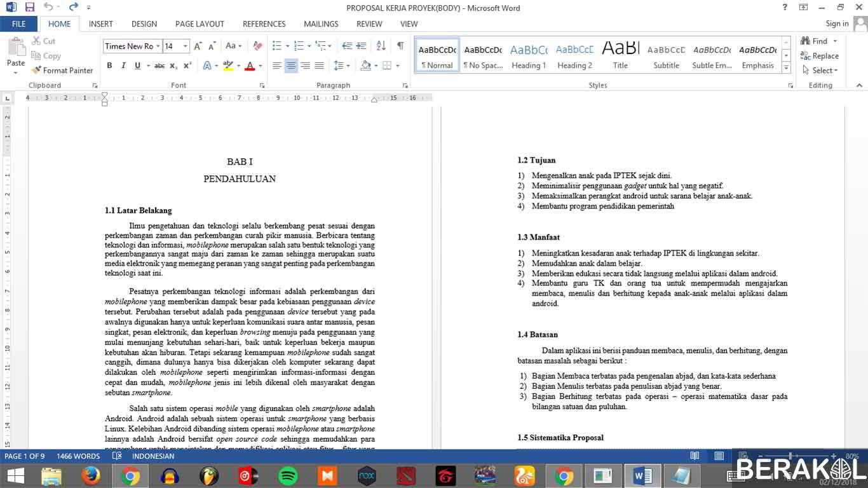
Task: Click the Sort A-Z icon
Action: click(381, 46)
